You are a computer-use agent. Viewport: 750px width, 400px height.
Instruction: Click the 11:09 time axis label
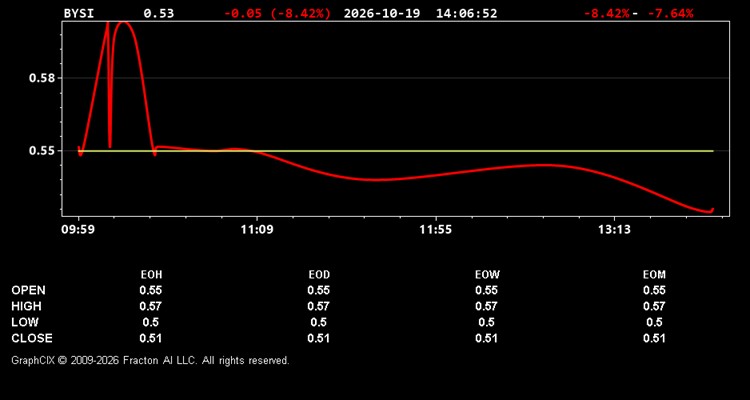pos(257,230)
